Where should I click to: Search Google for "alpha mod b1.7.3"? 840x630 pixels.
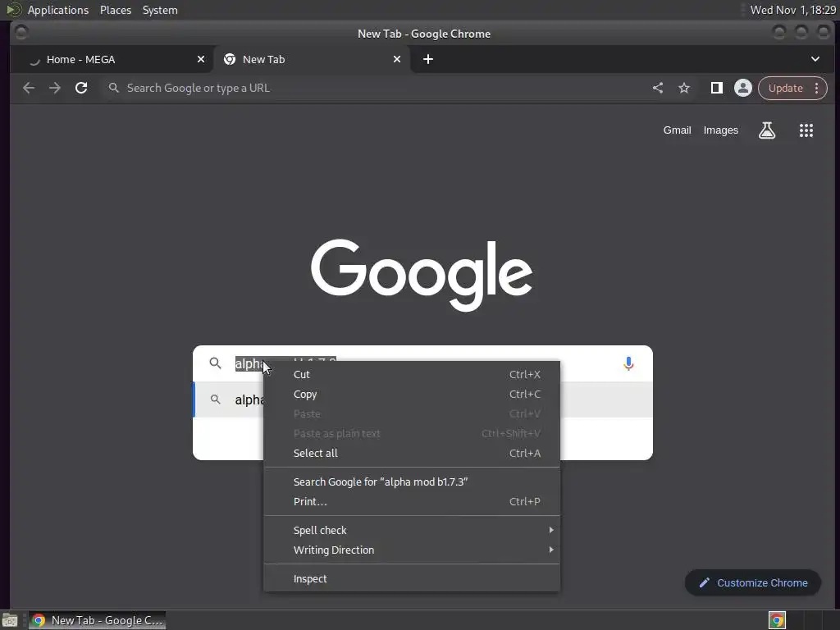[x=412, y=482]
